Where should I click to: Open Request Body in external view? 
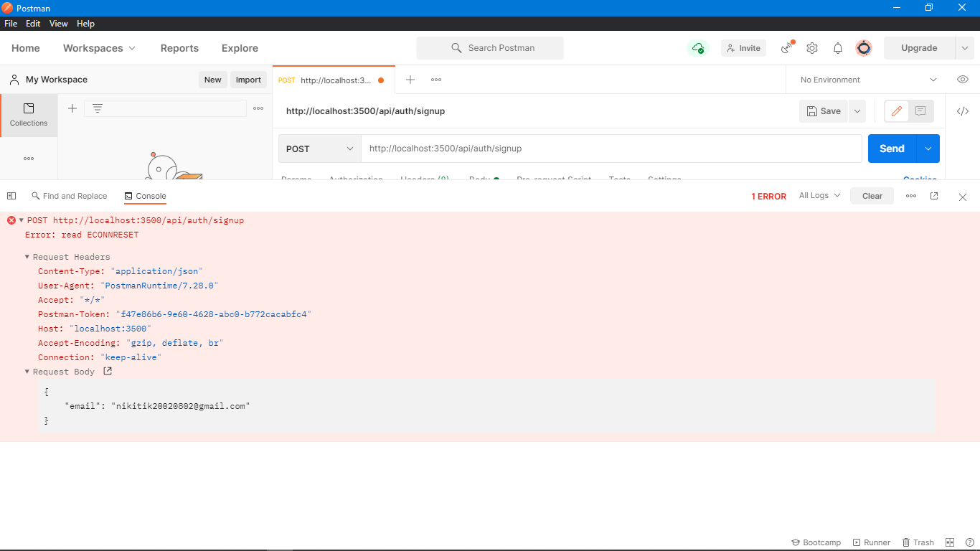click(108, 371)
